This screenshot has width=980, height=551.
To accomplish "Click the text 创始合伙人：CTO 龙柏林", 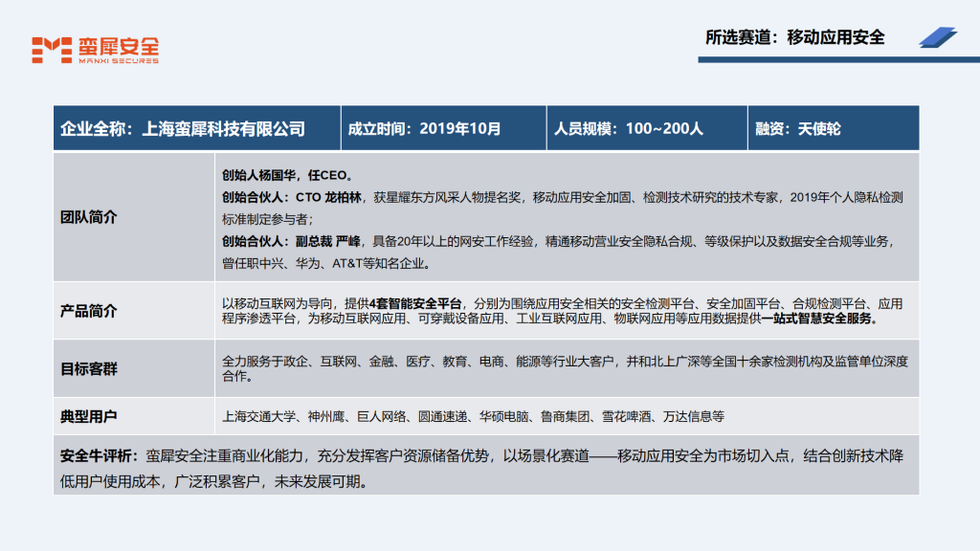I will (x=292, y=197).
